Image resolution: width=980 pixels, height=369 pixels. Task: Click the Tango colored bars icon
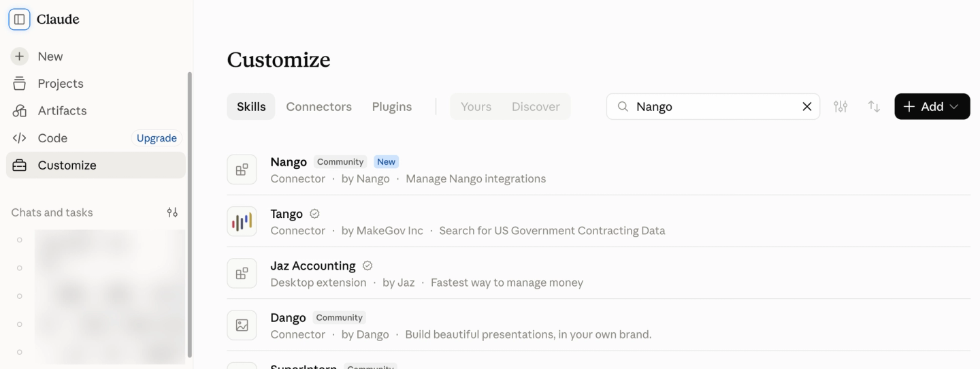point(242,221)
